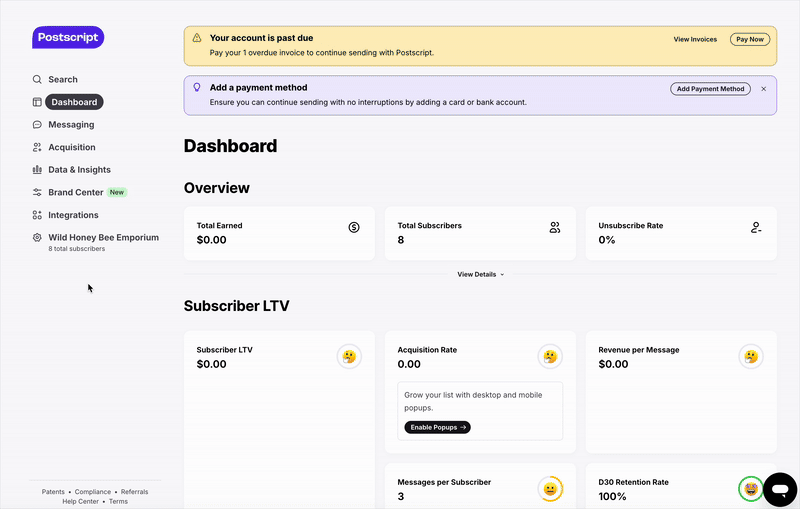Click the Total Earned dollar icon
The width and height of the screenshot is (800, 509).
[x=354, y=227]
